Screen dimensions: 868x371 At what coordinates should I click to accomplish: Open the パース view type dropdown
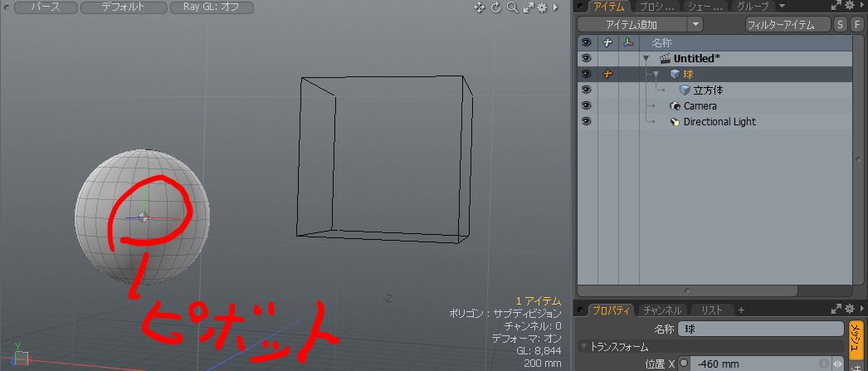(x=46, y=7)
